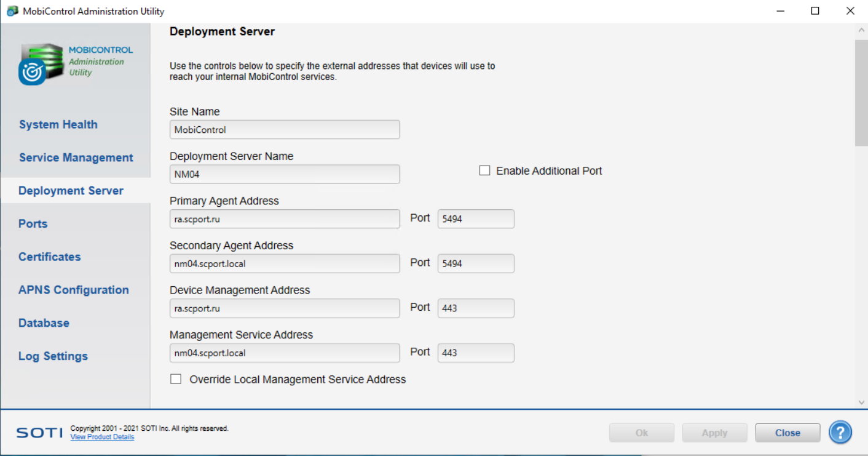Click the scrollbar down arrow
This screenshot has width=868, height=456.
click(x=861, y=402)
